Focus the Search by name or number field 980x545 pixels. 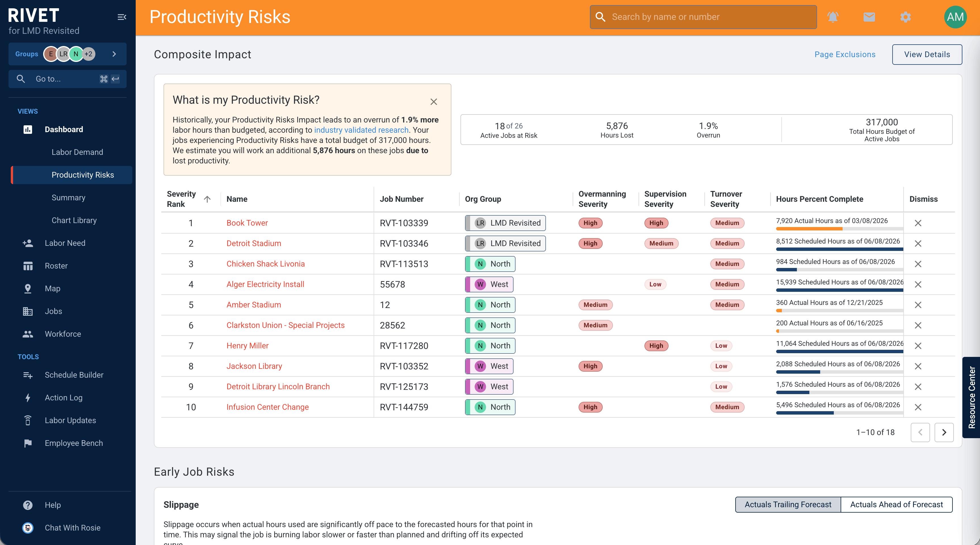[703, 17]
